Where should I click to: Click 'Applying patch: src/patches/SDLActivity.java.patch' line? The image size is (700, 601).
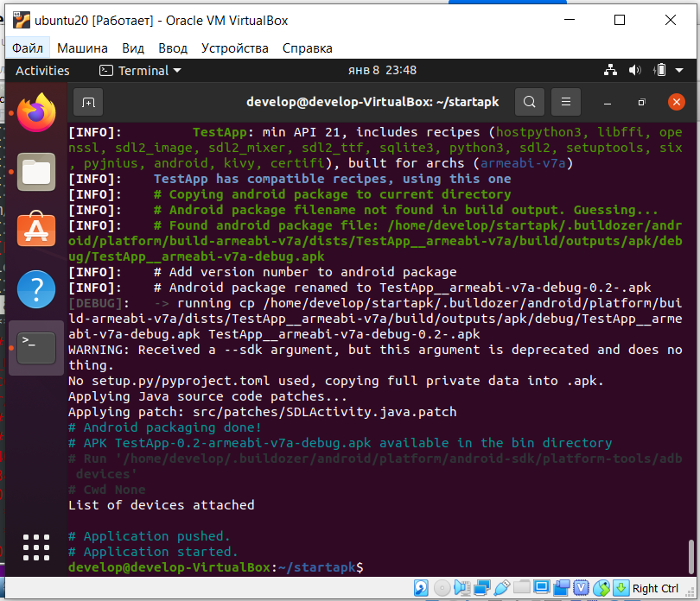(263, 412)
